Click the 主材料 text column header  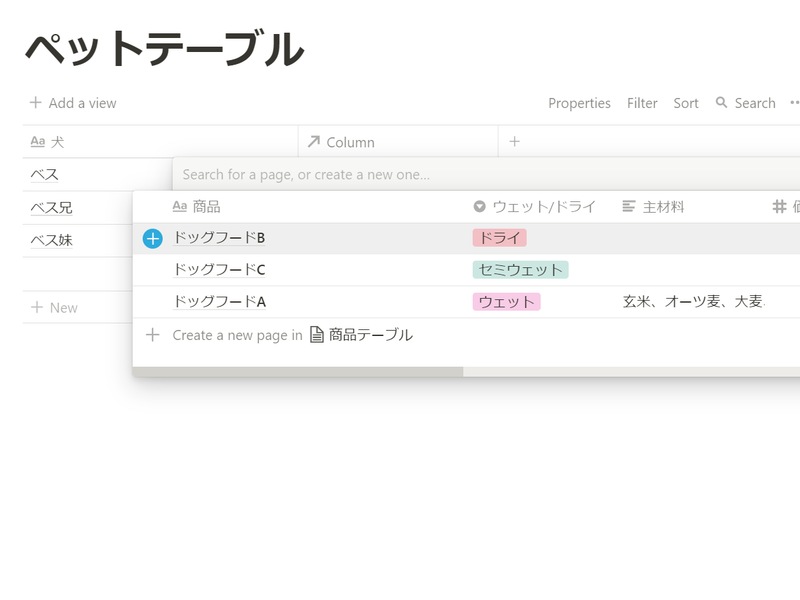pos(653,207)
